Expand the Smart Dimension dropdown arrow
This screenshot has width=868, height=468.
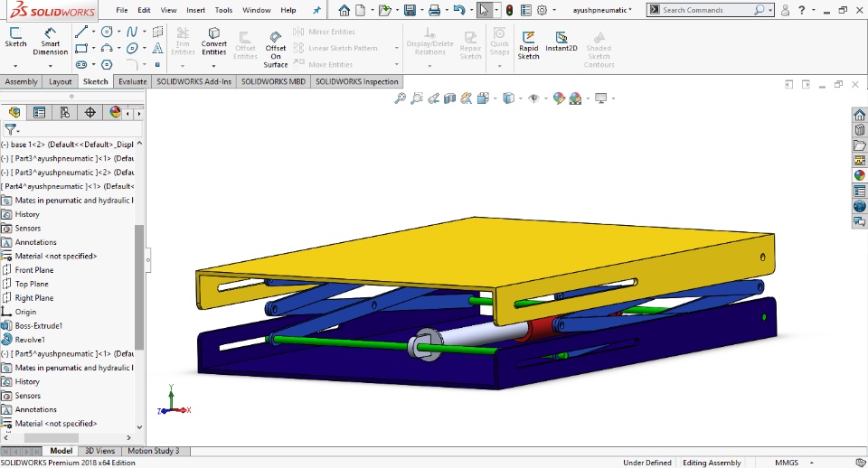(x=50, y=65)
